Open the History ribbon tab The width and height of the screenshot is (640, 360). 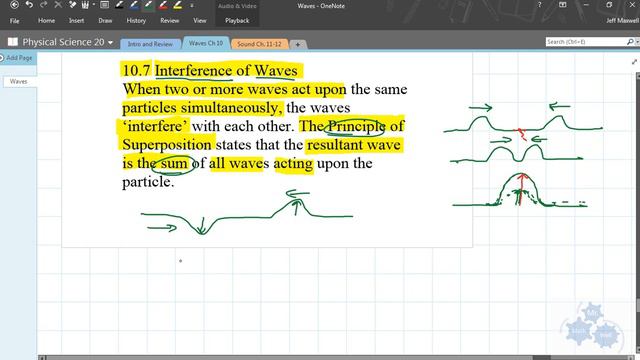click(x=136, y=20)
